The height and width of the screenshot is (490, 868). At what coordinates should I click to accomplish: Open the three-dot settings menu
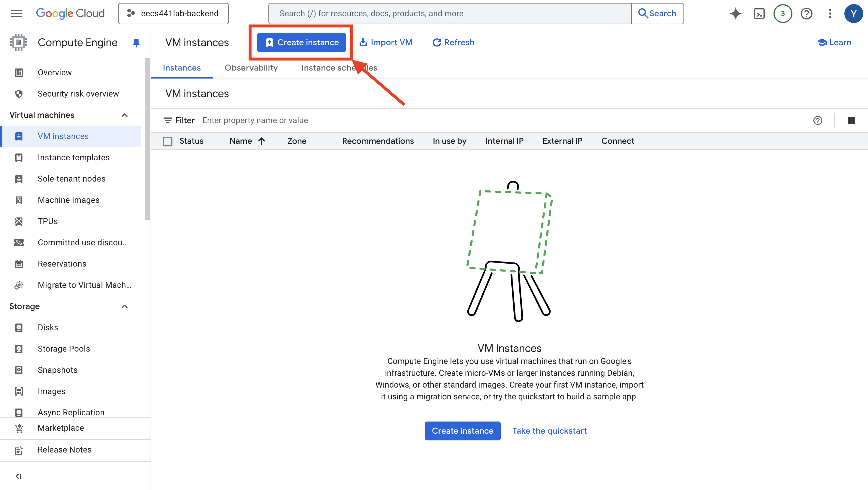coord(830,14)
